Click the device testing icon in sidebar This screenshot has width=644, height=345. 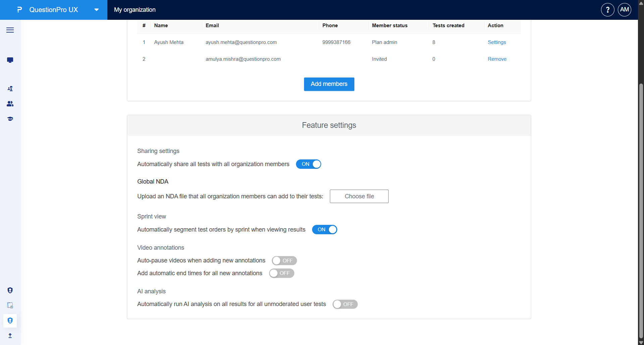click(x=10, y=305)
